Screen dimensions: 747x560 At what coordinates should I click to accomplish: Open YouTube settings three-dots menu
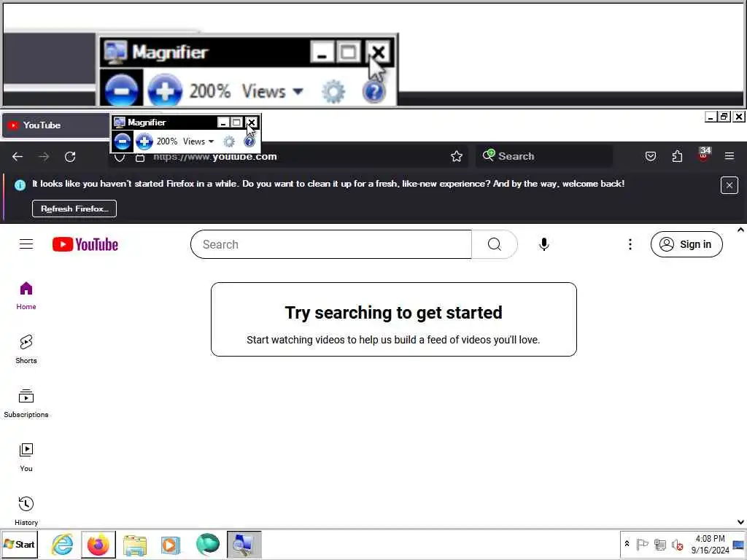tap(630, 244)
